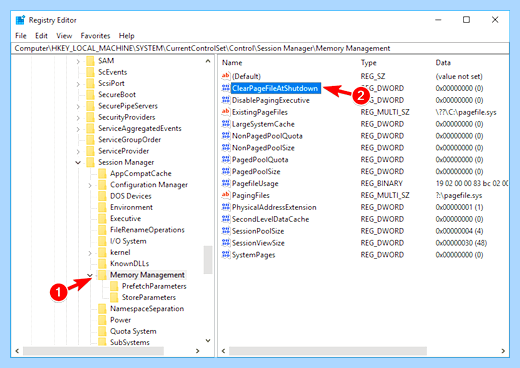Expand the SecurePipeServers key
Screen dimensions: 520x368
(78, 106)
